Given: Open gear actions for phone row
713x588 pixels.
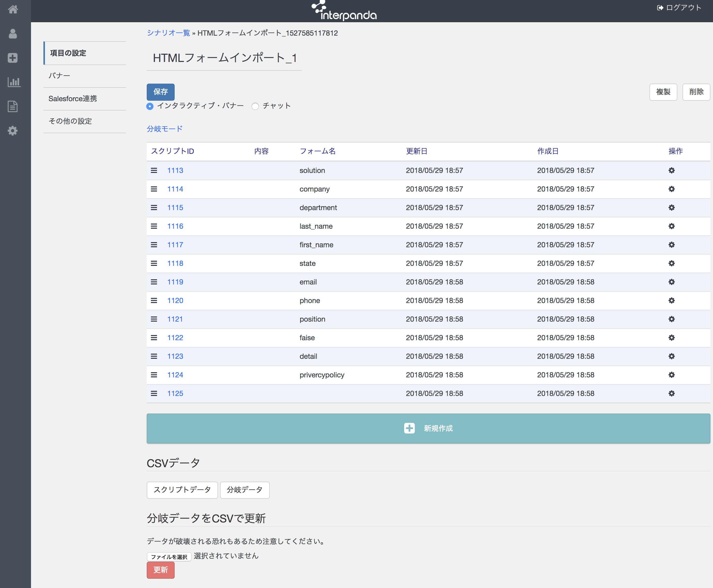Looking at the screenshot, I should (x=672, y=300).
